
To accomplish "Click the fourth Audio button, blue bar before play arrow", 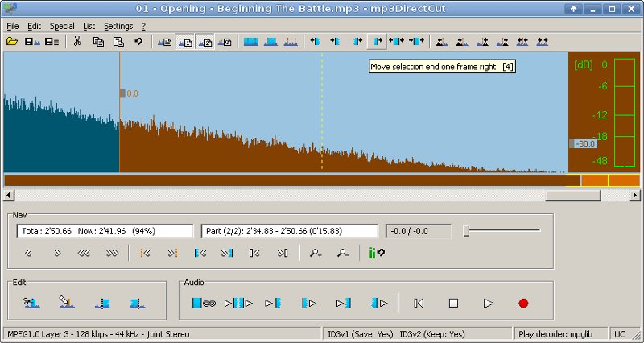I will pos(309,304).
